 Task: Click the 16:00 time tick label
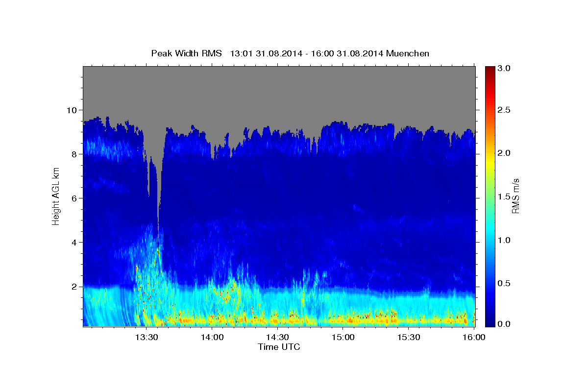474,337
